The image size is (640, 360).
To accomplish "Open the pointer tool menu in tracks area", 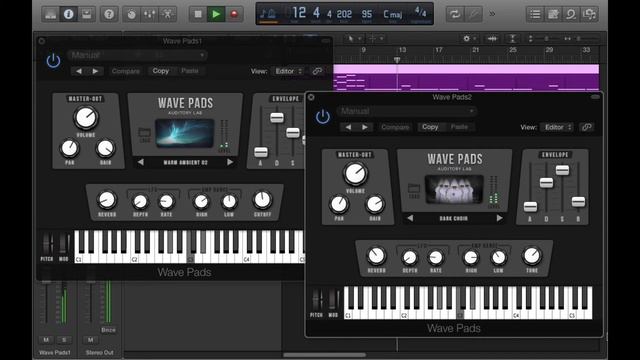I will 353,38.
